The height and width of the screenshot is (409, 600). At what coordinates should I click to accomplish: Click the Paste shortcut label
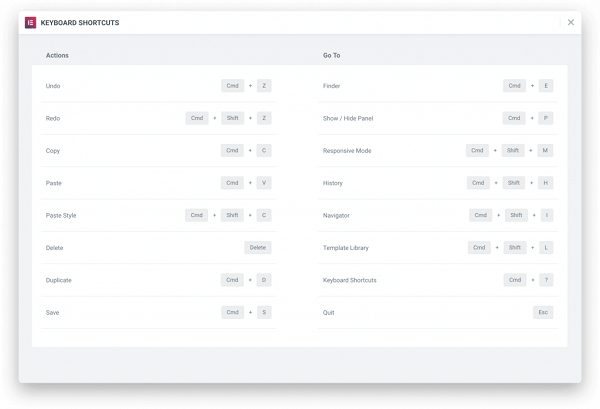click(x=54, y=183)
